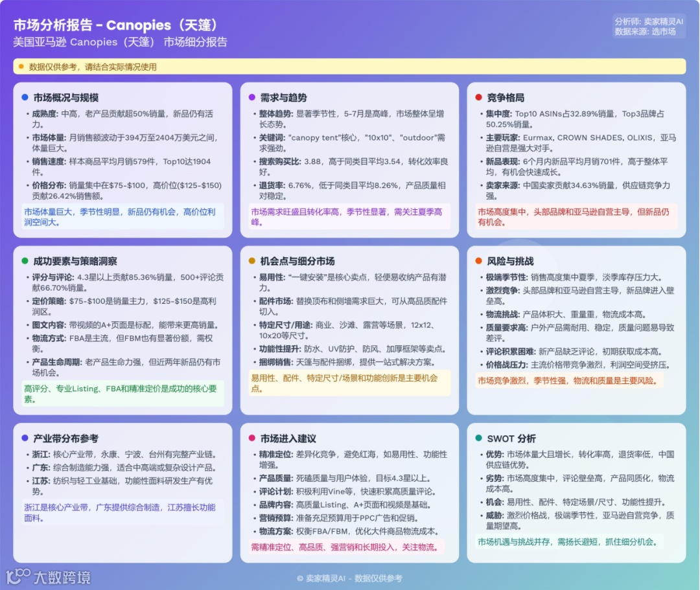Click the green dot beside 成功要素与策略洞察

click(x=25, y=261)
